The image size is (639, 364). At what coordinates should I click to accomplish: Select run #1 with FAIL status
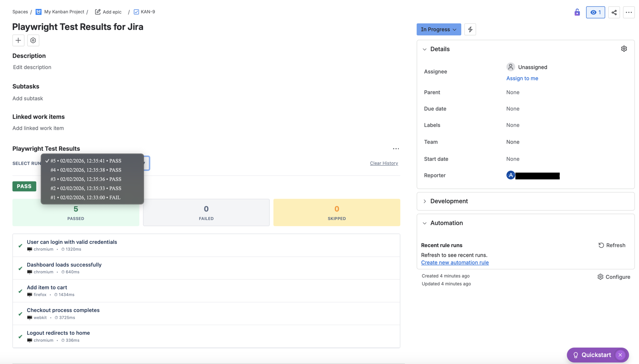85,197
